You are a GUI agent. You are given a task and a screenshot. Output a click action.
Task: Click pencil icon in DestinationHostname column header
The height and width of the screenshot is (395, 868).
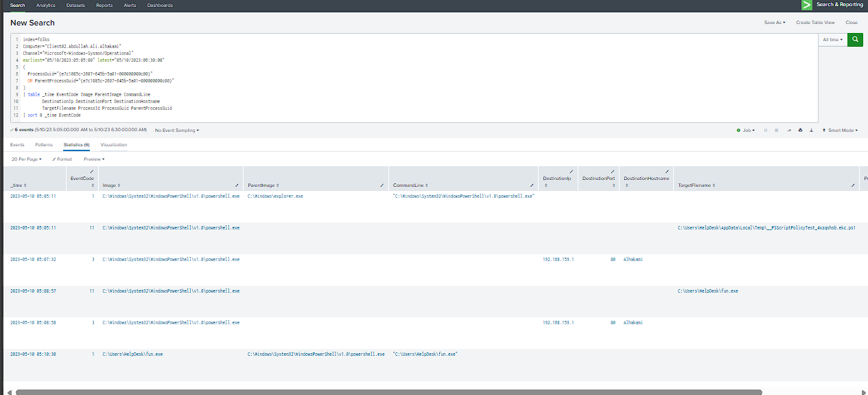tap(667, 171)
